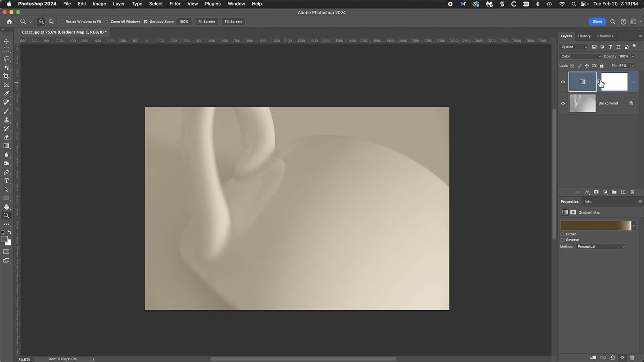The width and height of the screenshot is (644, 362).
Task: Switch to the Channels tab
Action: (605, 36)
